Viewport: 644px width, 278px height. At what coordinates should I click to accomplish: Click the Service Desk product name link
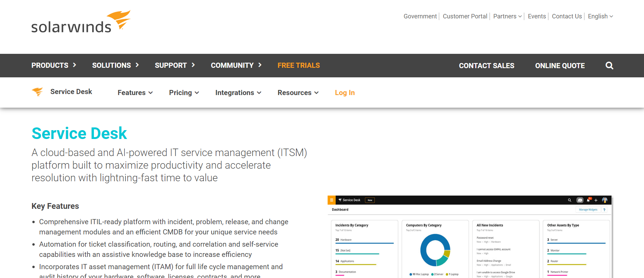click(71, 92)
